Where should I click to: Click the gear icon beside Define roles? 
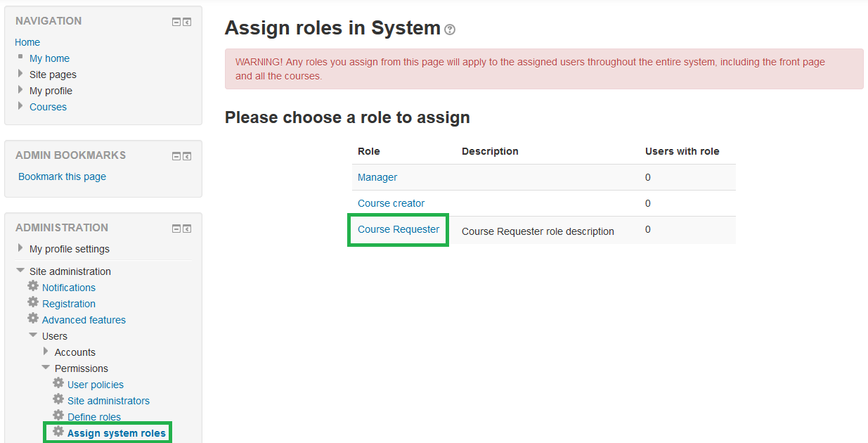[x=58, y=416]
